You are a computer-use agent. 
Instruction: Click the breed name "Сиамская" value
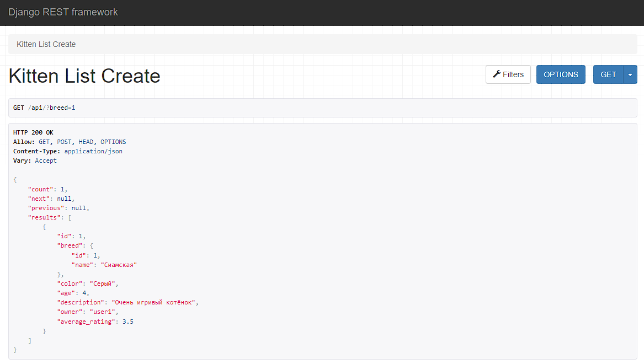(119, 265)
